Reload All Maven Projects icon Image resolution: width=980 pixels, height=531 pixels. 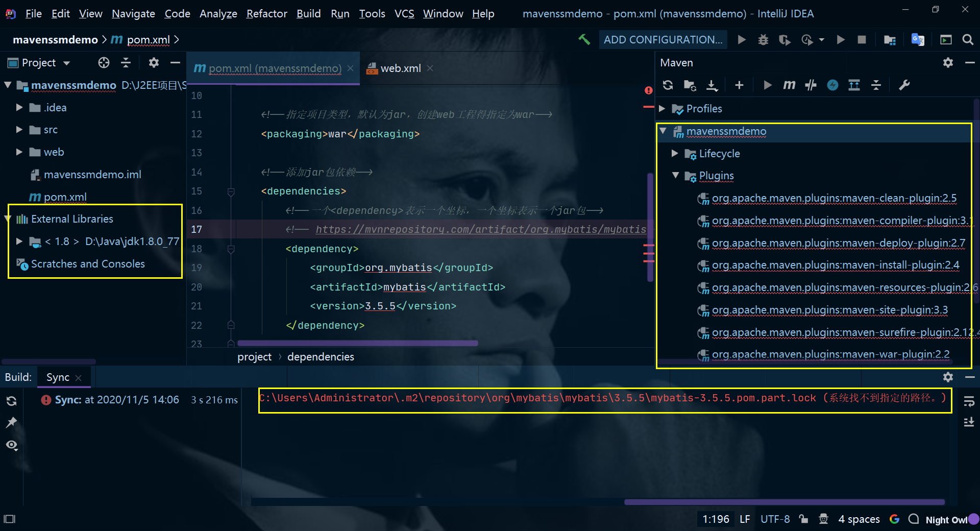[668, 85]
